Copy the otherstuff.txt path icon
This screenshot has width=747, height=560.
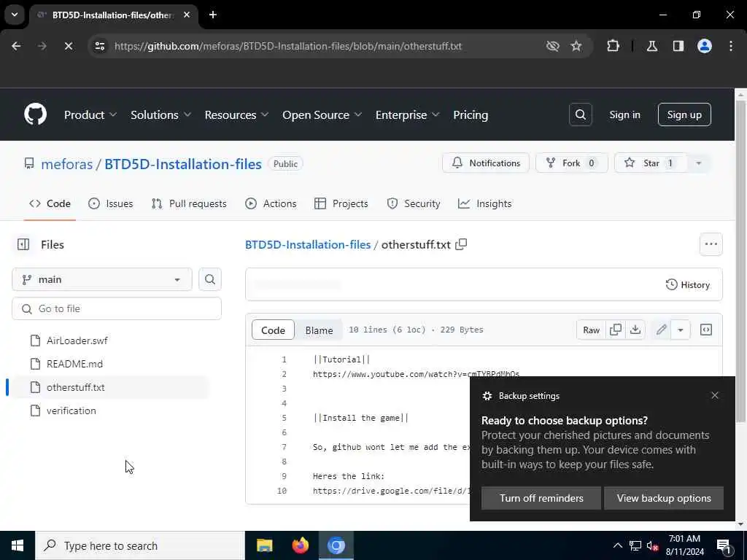(461, 244)
